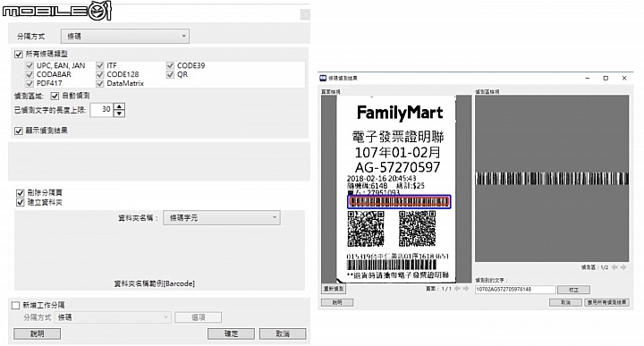Uncheck the 建立資料夾 option
The image size is (644, 346).
pos(20,202)
